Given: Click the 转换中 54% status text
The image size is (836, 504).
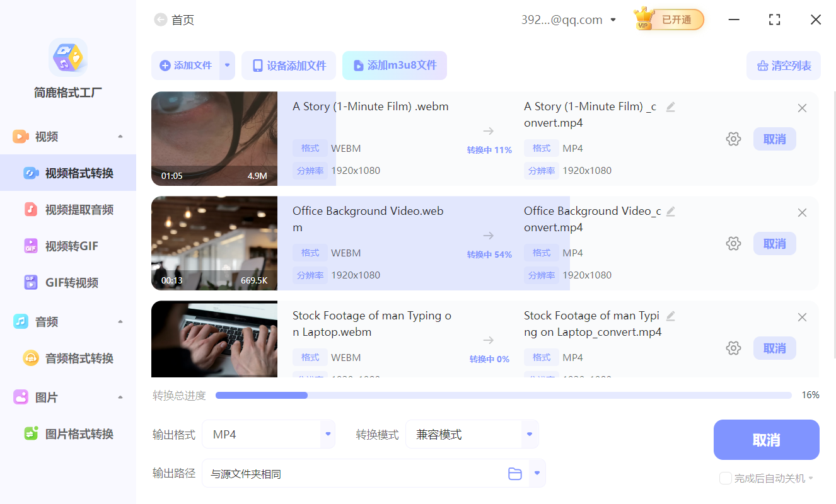Looking at the screenshot, I should [489, 255].
